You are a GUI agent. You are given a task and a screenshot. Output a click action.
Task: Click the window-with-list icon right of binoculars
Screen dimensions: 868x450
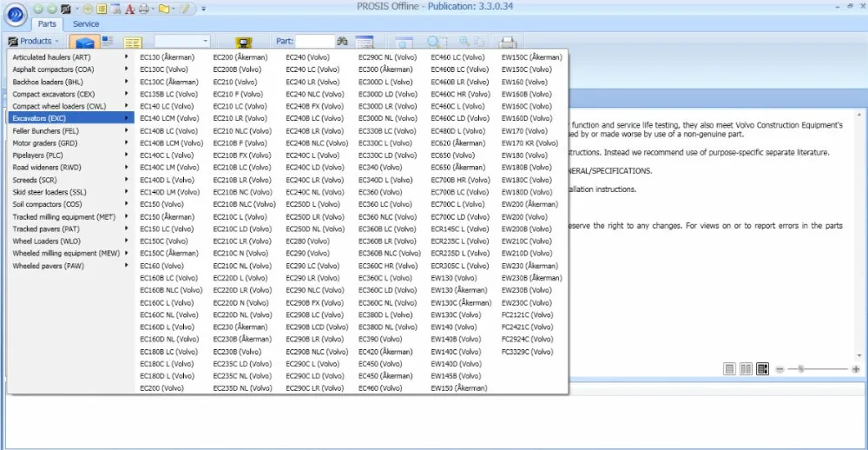365,42
